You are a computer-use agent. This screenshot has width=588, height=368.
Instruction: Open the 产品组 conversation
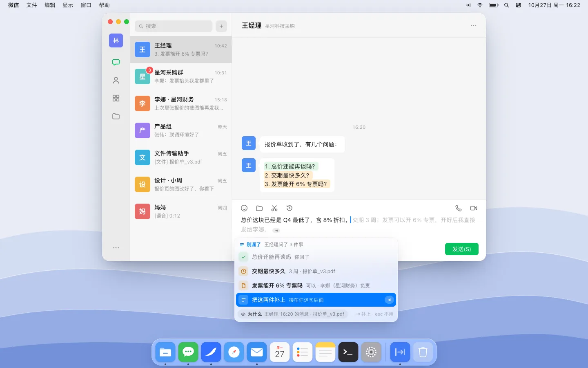pos(181,130)
